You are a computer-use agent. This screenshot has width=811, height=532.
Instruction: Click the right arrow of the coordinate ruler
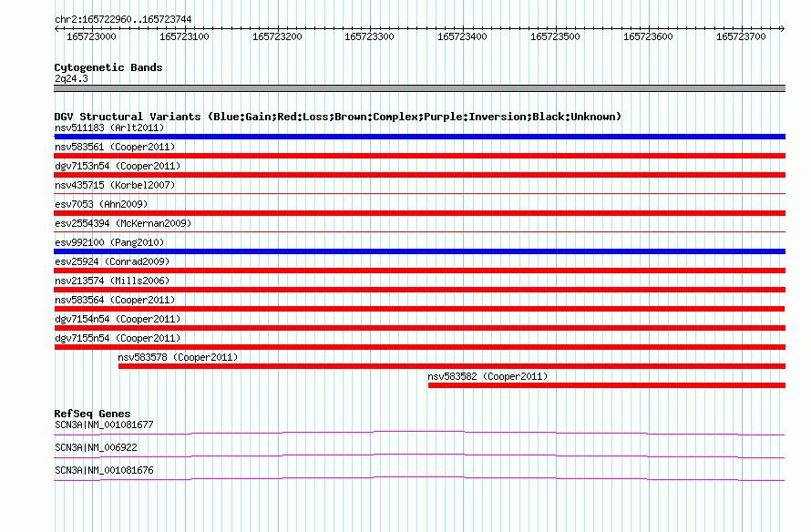(783, 28)
